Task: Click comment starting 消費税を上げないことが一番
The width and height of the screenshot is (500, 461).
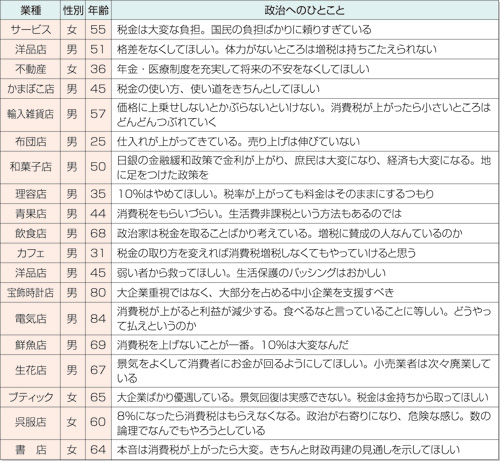Action: (305, 345)
